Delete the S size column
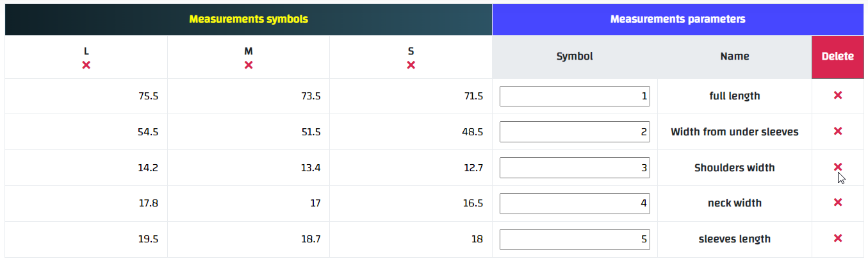868x261 pixels. click(x=411, y=65)
